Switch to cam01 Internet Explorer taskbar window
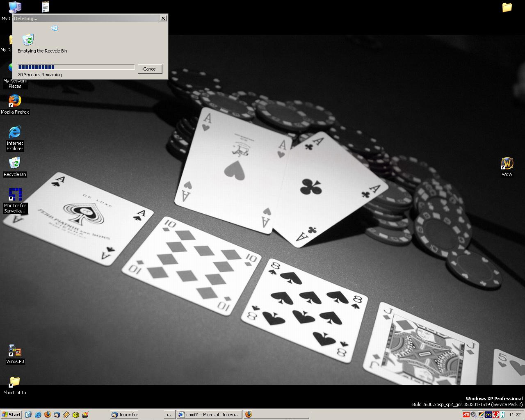 (x=209, y=415)
